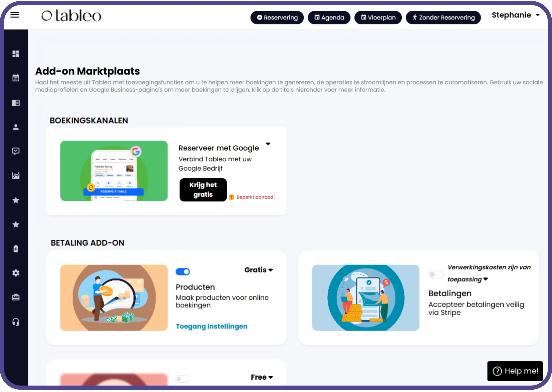Open the Vloerplan view
Image resolution: width=552 pixels, height=392 pixels.
pos(378,17)
